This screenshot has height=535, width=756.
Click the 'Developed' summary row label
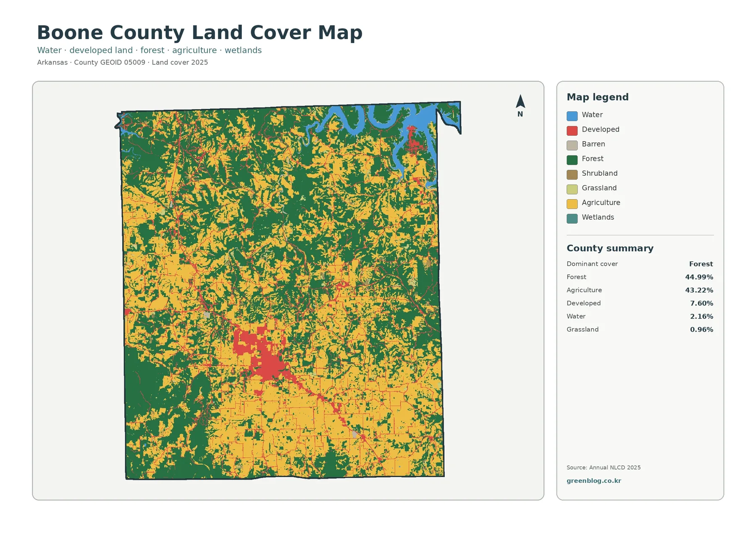pyautogui.click(x=584, y=303)
